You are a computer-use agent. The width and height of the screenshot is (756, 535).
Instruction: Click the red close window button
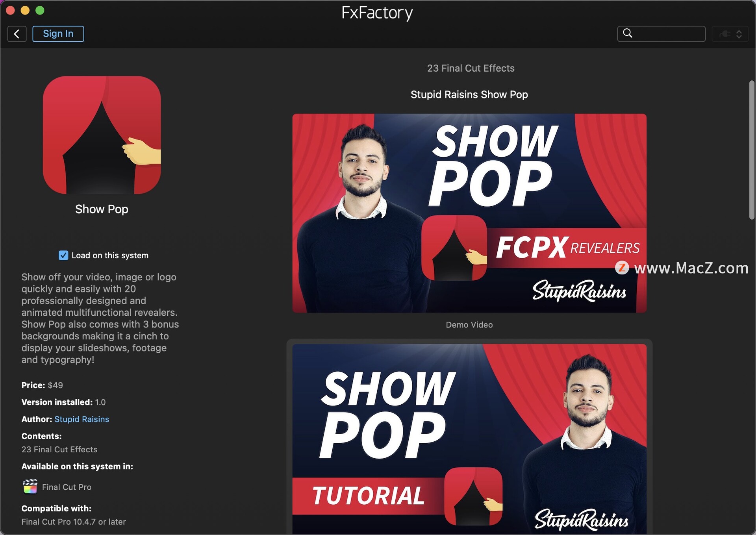(x=11, y=11)
